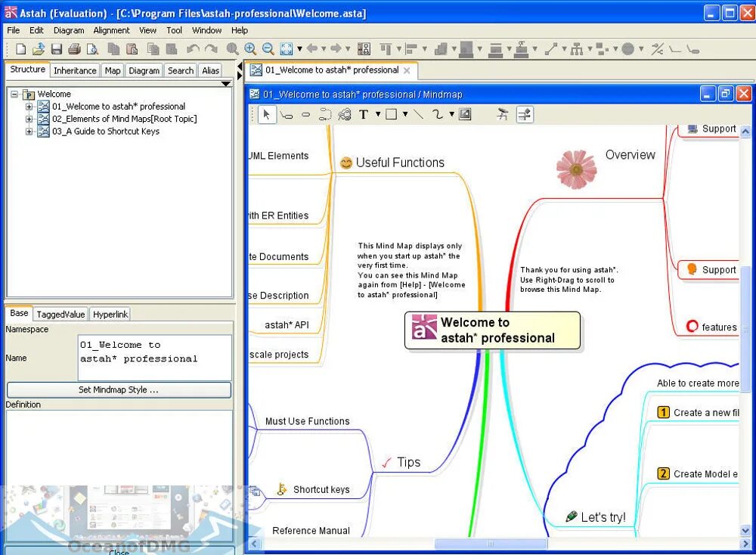Screen dimensions: 756x555
Task: Click the Redo arrow icon
Action: [x=211, y=48]
